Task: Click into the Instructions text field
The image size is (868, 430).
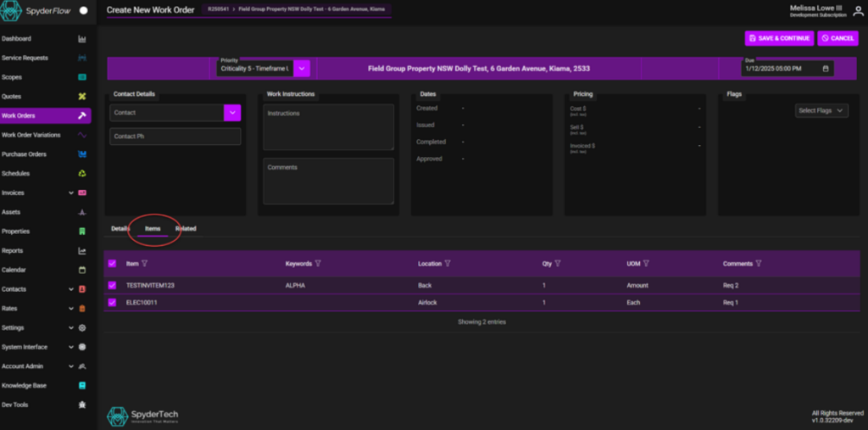Action: [328, 127]
